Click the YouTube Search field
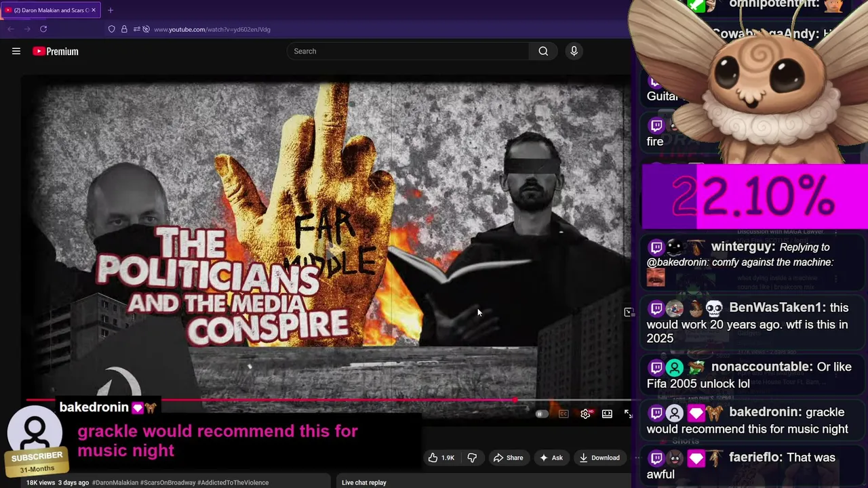The width and height of the screenshot is (868, 488). click(x=409, y=51)
